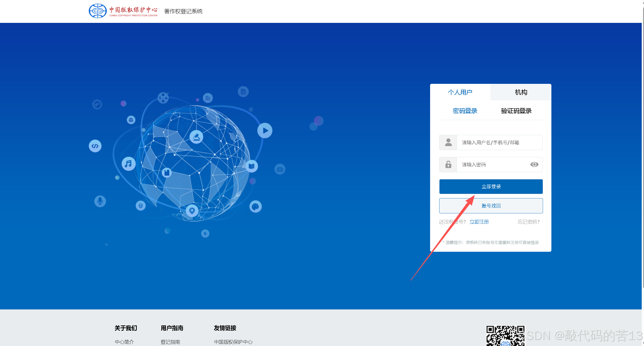The height and width of the screenshot is (346, 644).
Task: Click the paint palette icon
Action: pyautogui.click(x=255, y=207)
